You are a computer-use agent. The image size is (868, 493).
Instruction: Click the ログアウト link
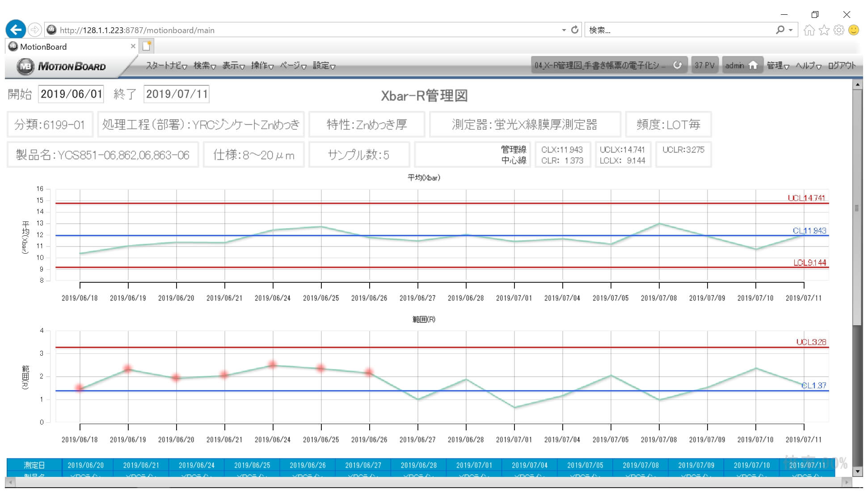click(842, 66)
